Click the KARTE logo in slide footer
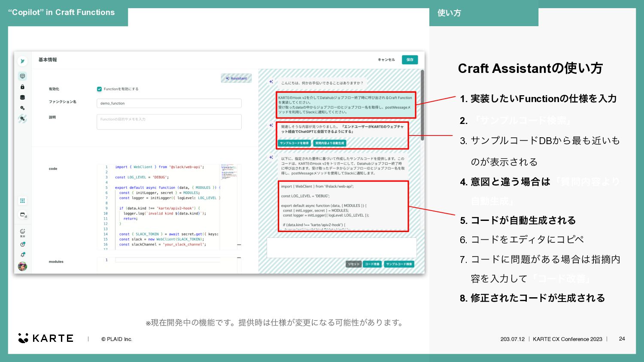Viewport: 644px width, 362px height. click(x=46, y=338)
